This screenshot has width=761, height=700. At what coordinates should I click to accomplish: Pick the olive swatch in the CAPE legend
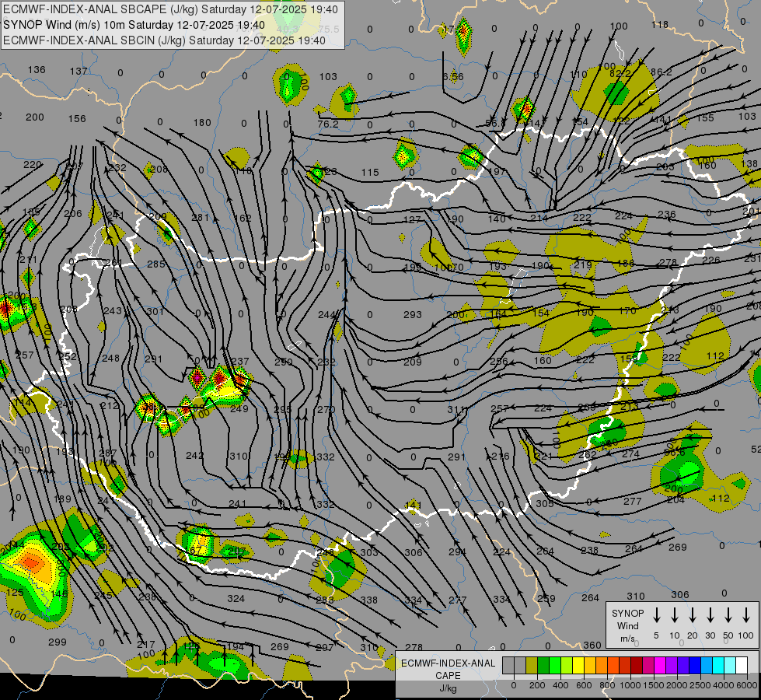pos(532,666)
